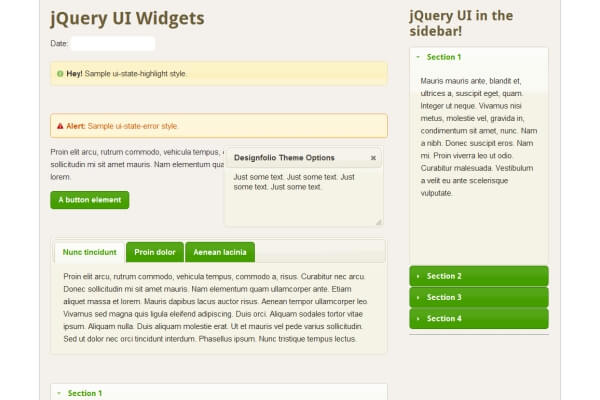This screenshot has height=400, width=600.
Task: Click the Date input field
Action: point(113,44)
